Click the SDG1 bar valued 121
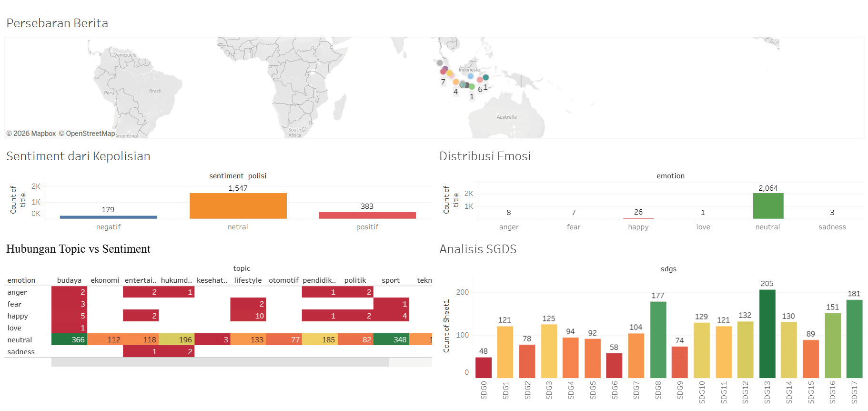The width and height of the screenshot is (868, 411). coord(505,352)
